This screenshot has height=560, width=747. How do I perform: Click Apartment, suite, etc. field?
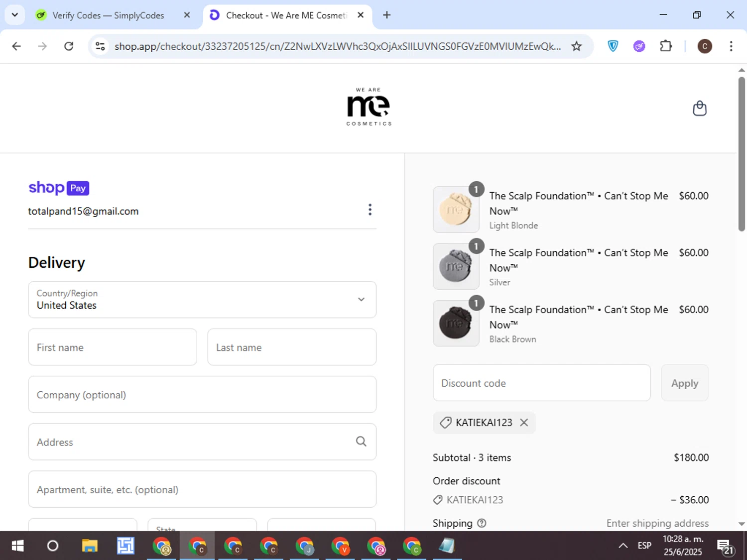point(202,489)
